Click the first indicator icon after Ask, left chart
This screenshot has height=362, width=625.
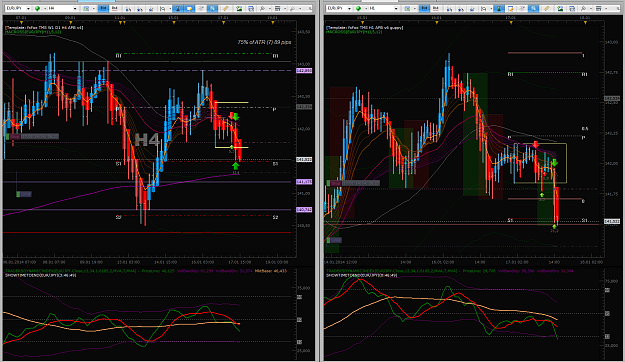(128, 8)
